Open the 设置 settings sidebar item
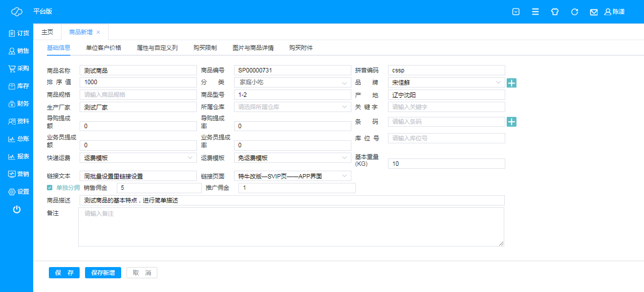The image size is (644, 292). [19, 192]
